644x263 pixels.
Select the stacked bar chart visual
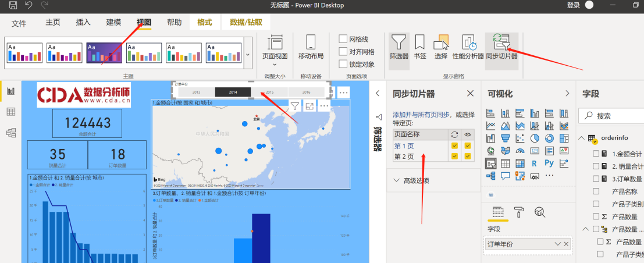pyautogui.click(x=490, y=113)
